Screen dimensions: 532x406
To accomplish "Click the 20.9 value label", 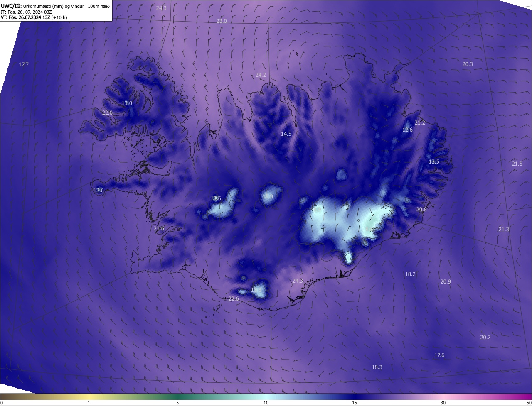I will [446, 282].
